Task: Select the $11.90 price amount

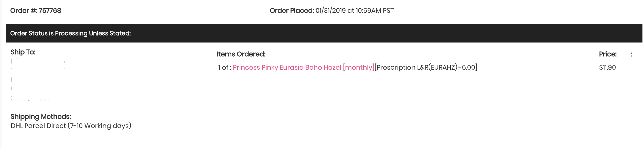Action: 607,67
